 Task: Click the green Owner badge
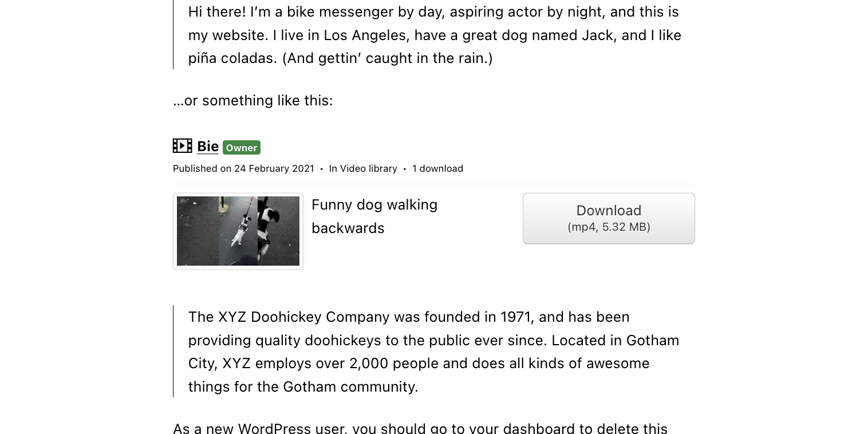[x=242, y=148]
